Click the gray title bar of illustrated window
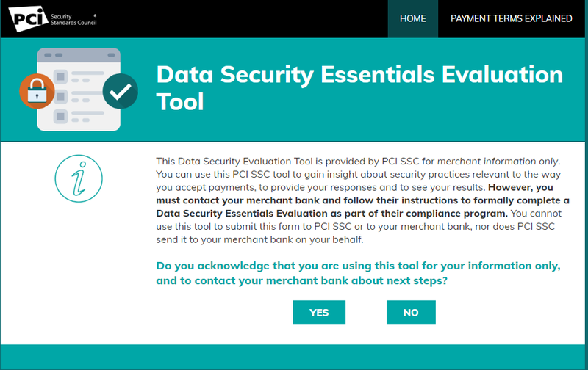588x370 pixels. click(x=79, y=55)
